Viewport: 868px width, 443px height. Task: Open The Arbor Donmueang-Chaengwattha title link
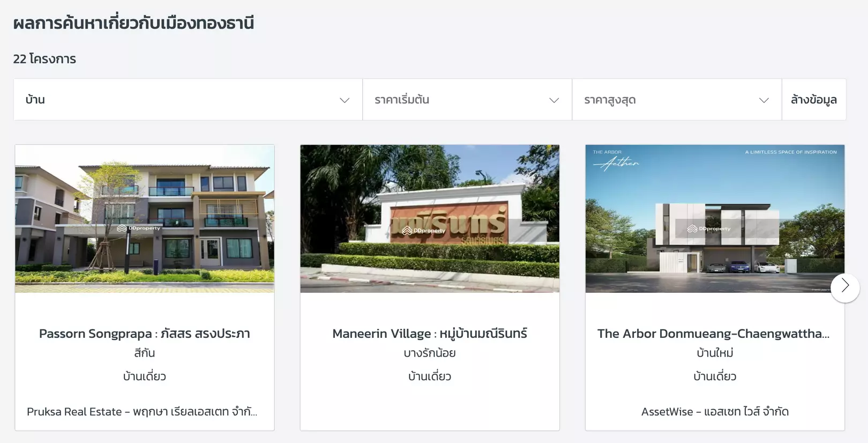(714, 334)
